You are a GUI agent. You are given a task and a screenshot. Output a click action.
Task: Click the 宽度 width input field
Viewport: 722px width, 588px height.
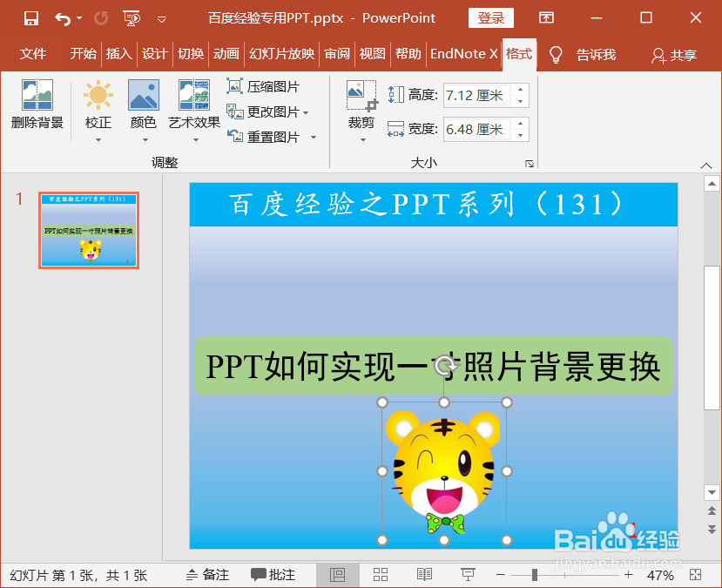[x=477, y=130]
